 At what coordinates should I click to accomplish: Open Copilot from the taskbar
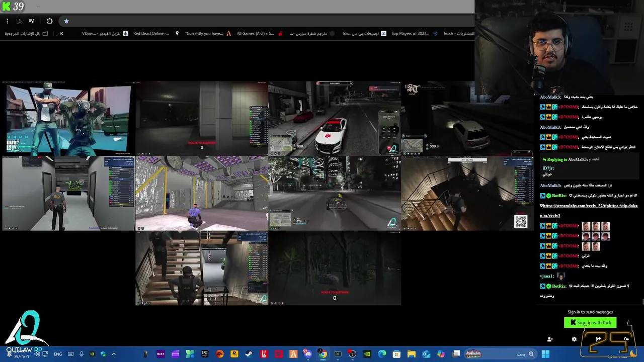coord(441,354)
